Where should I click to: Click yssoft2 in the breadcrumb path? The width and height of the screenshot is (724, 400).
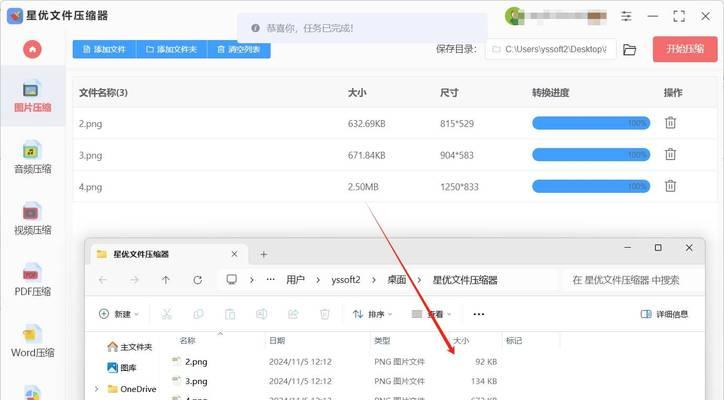(x=345, y=280)
